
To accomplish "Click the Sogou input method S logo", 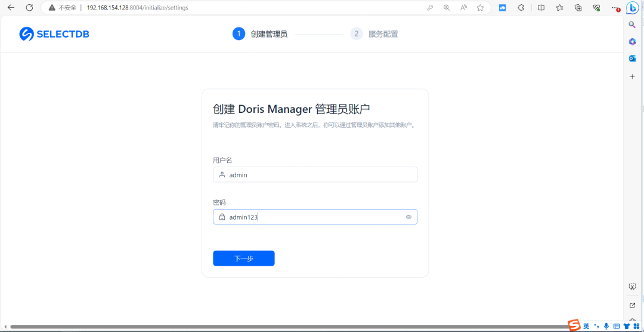I will point(575,326).
